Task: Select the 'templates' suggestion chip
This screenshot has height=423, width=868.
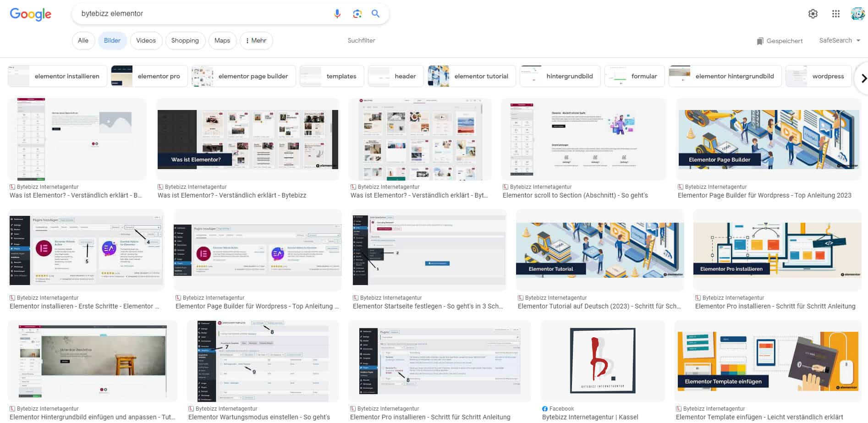Action: tap(331, 76)
